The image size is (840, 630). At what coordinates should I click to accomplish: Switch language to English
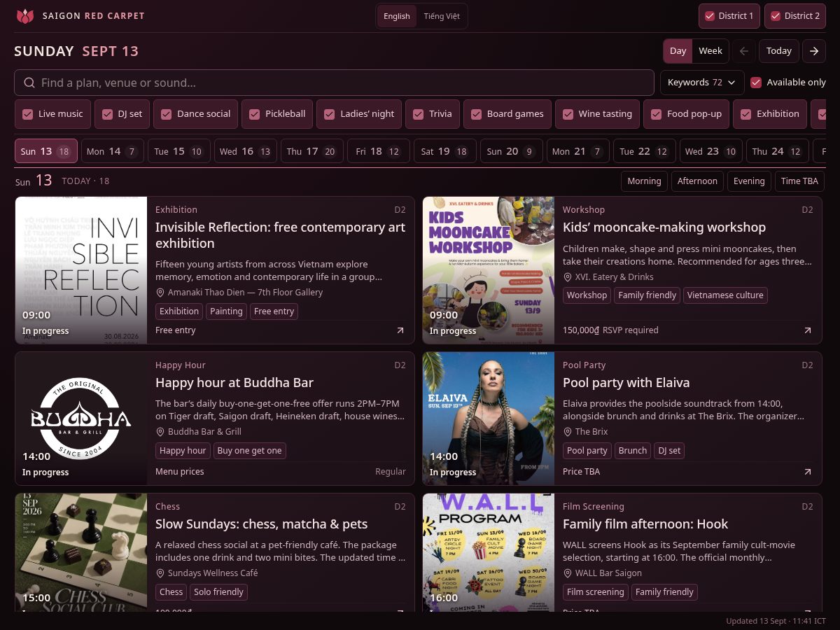click(x=397, y=16)
